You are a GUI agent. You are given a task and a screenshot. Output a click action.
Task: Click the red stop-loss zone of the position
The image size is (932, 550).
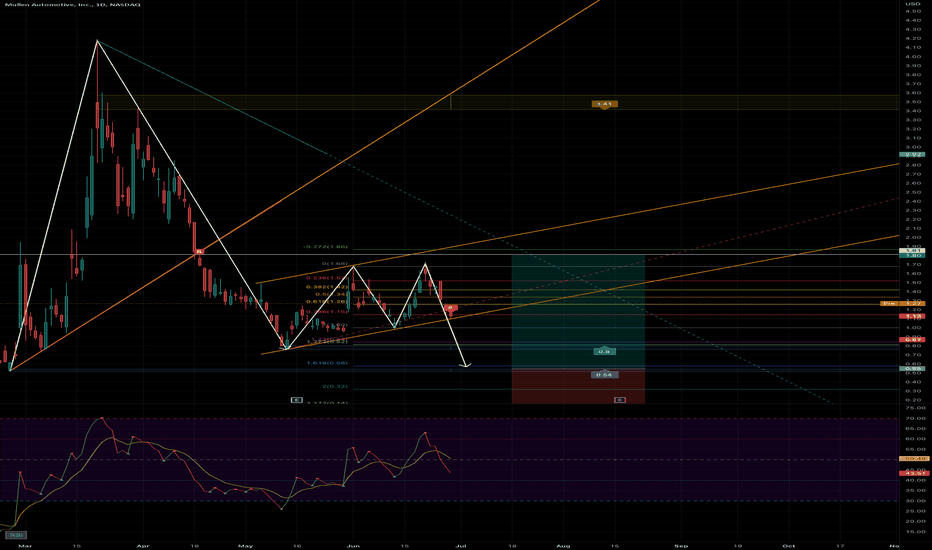578,386
